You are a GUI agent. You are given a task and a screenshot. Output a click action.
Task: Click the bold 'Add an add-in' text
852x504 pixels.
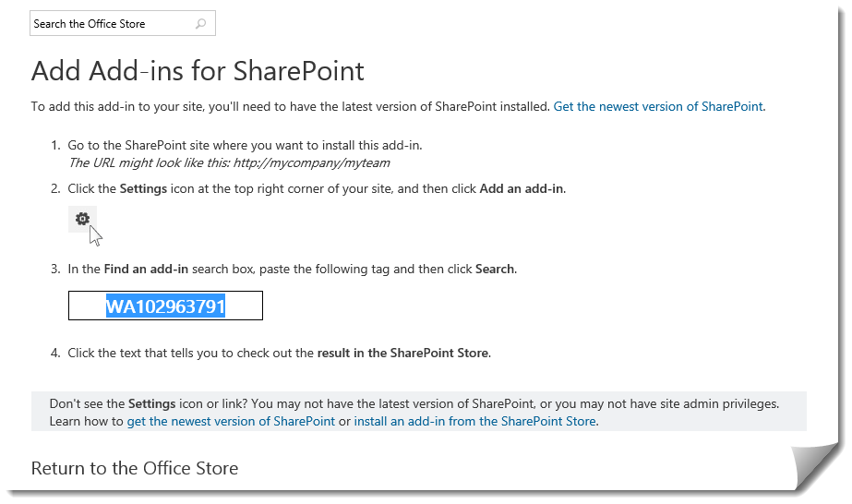pos(521,188)
